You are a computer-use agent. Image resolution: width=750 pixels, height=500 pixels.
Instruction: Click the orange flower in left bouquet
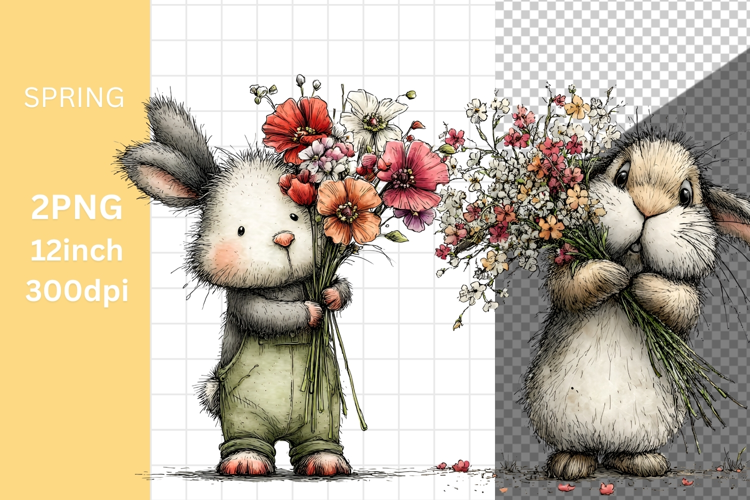pyautogui.click(x=349, y=208)
